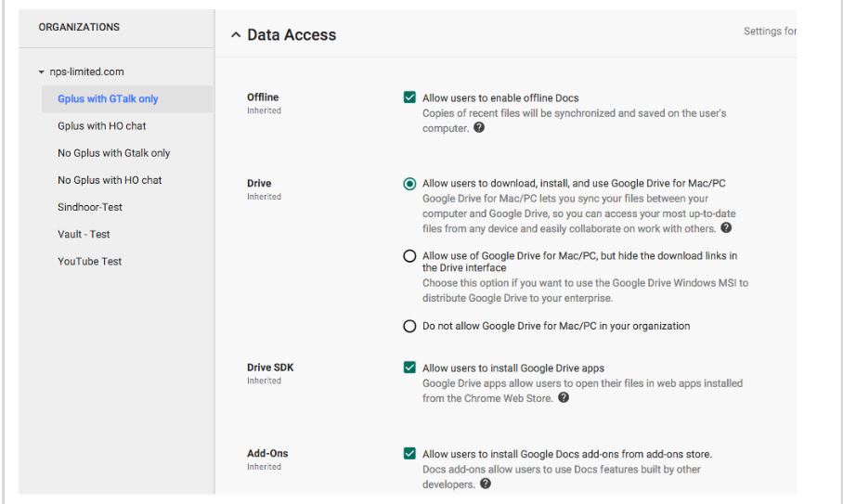Choose Do not allow Google Drive radio
This screenshot has width=843, height=504.
coord(409,326)
